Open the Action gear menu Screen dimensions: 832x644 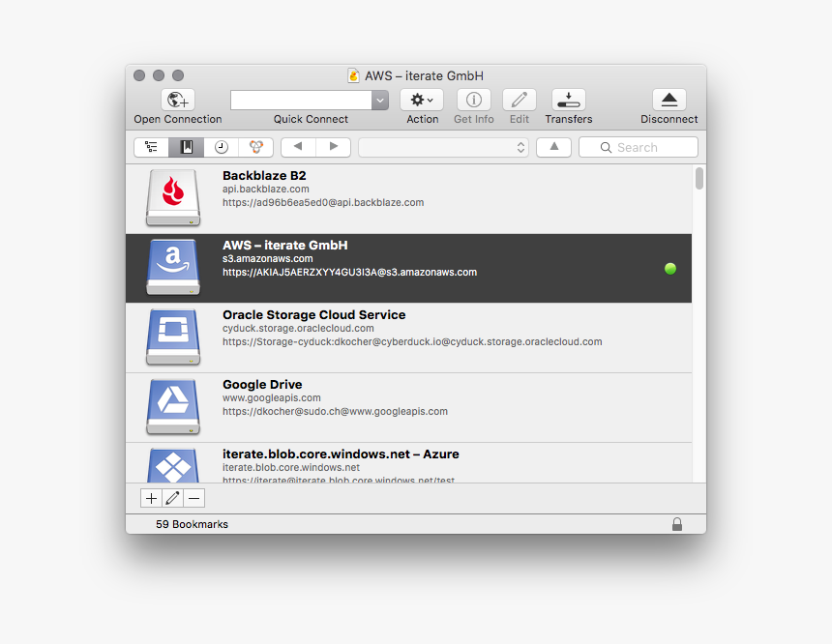click(x=422, y=100)
